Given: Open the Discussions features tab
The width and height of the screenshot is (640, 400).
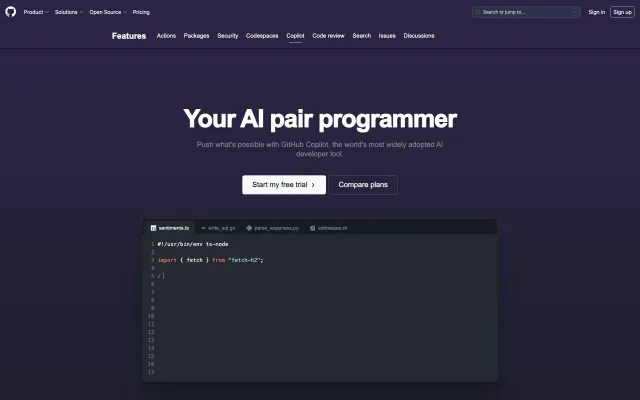Looking at the screenshot, I should pos(419,36).
